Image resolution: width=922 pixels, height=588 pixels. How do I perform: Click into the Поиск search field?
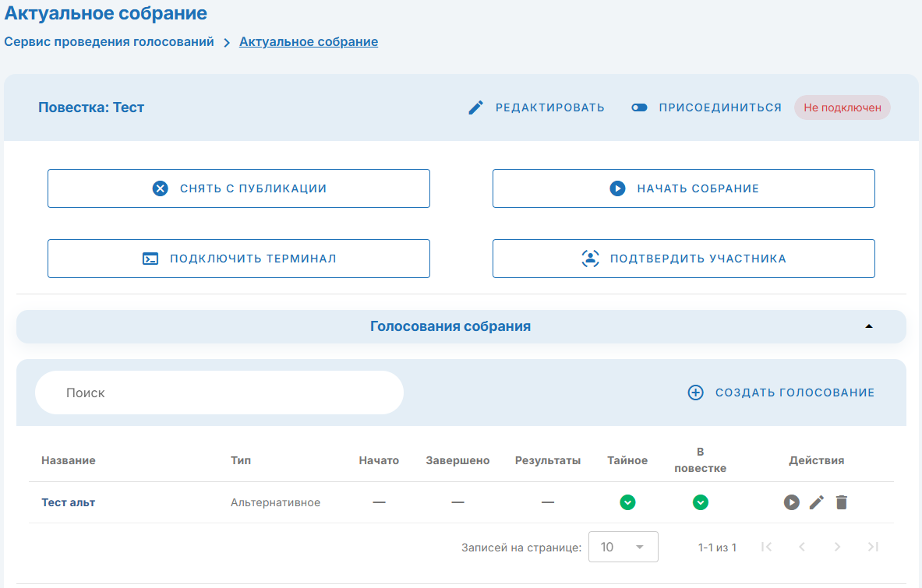[219, 393]
